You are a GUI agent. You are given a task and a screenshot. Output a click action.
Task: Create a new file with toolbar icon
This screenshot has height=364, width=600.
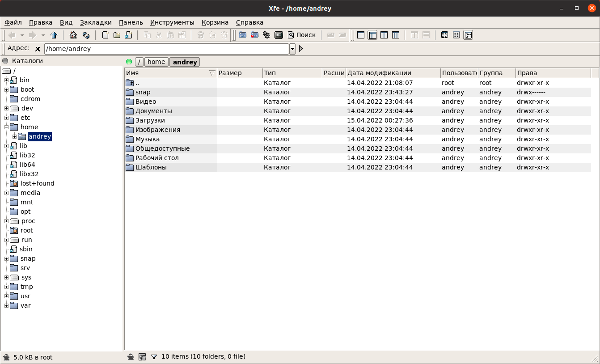pyautogui.click(x=105, y=35)
